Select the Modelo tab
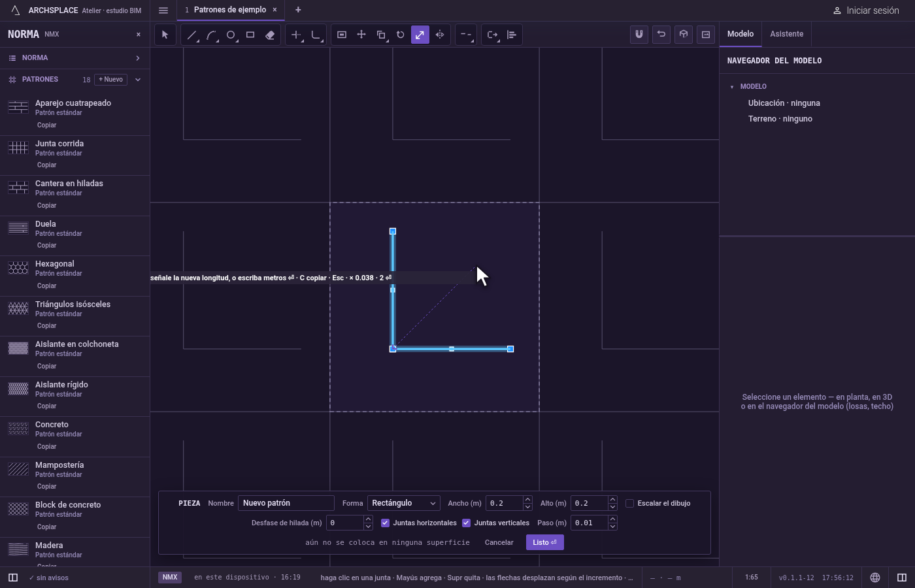 (740, 34)
